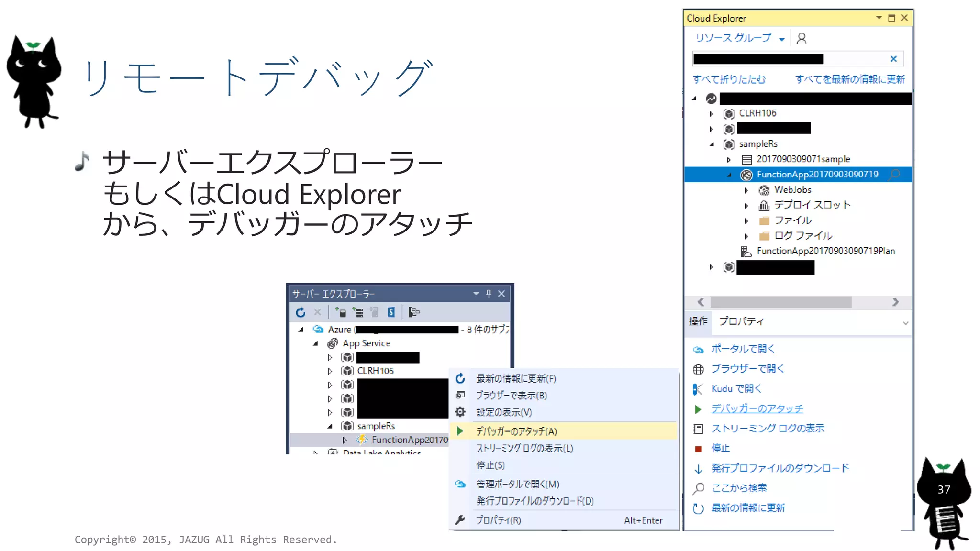The height and width of the screenshot is (551, 980).
Task: Select ストリーミング ログの表示(L) menu item
Action: (564, 448)
